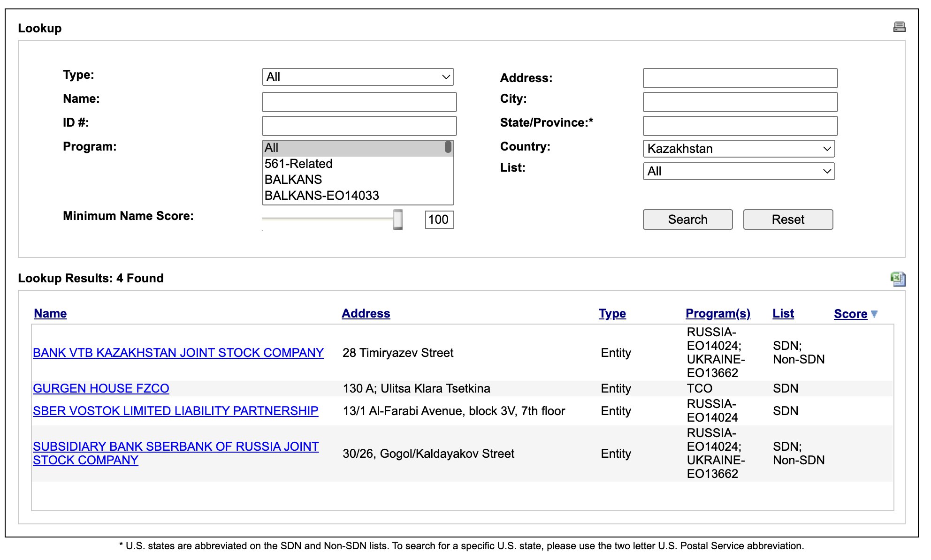This screenshot has height=560, width=931.
Task: Select GURGEN HOUSE FZCO entity link
Action: tap(103, 389)
